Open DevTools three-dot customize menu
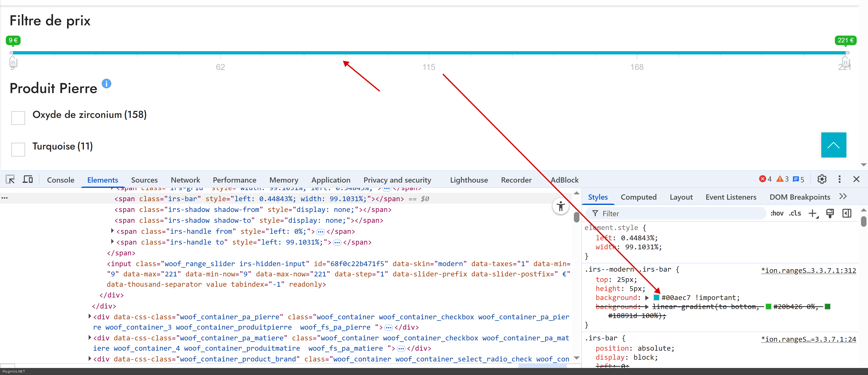 click(839, 179)
